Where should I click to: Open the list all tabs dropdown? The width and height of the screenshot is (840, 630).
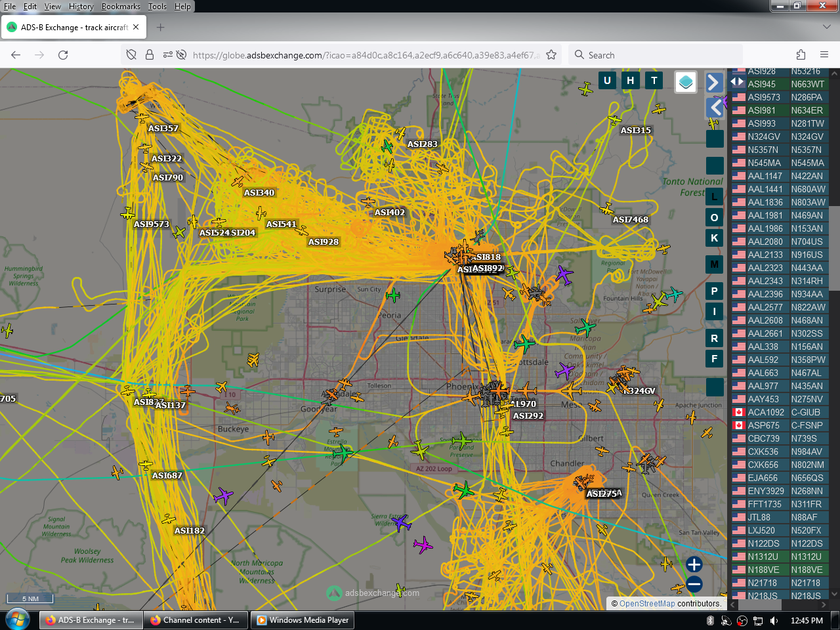point(826,28)
